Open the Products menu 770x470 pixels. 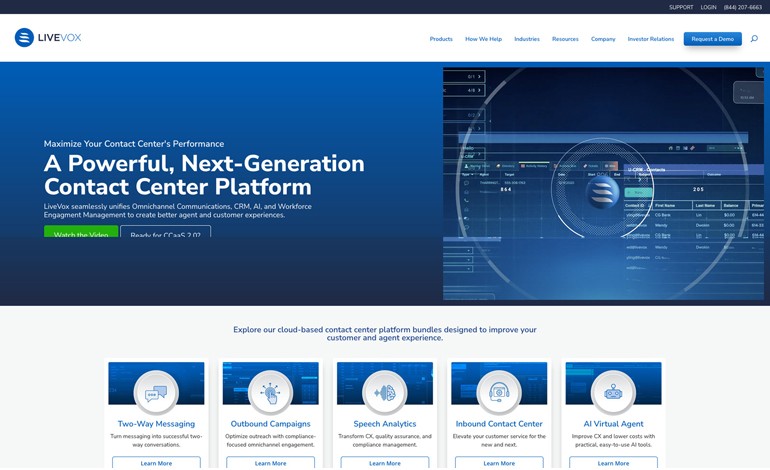[x=441, y=39]
